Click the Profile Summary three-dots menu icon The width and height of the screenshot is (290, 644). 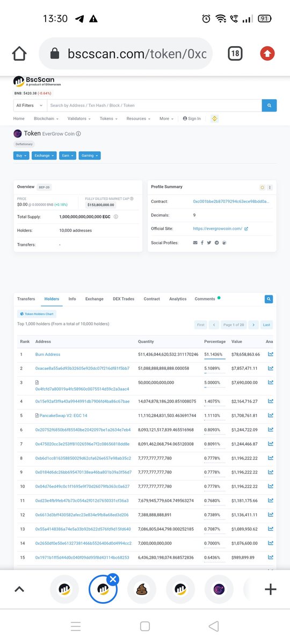(270, 187)
